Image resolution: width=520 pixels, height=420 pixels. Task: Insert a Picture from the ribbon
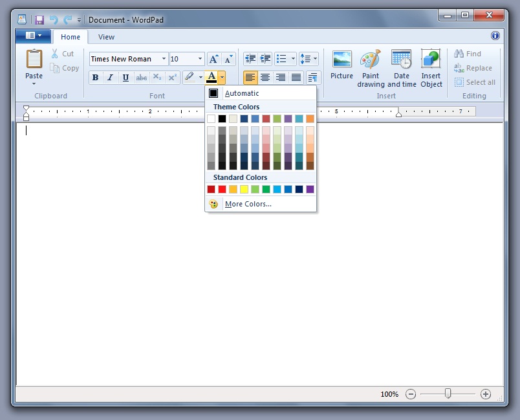coord(341,67)
